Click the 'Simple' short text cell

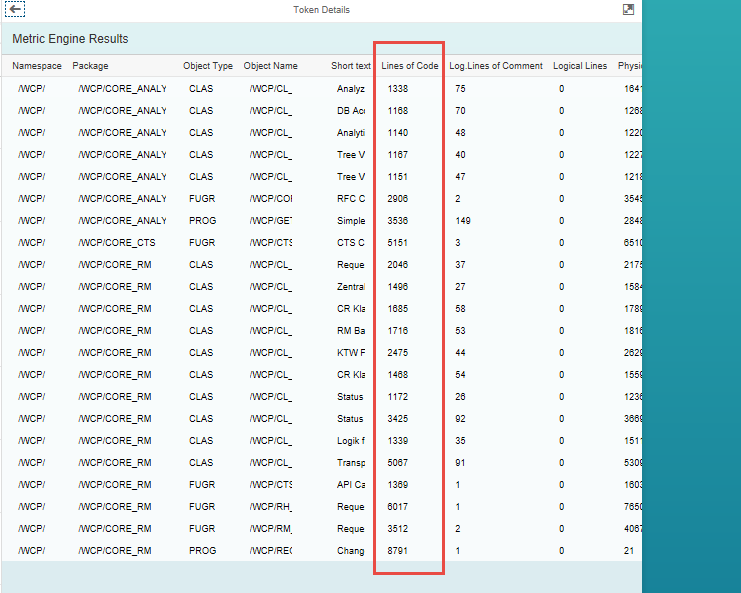click(351, 221)
